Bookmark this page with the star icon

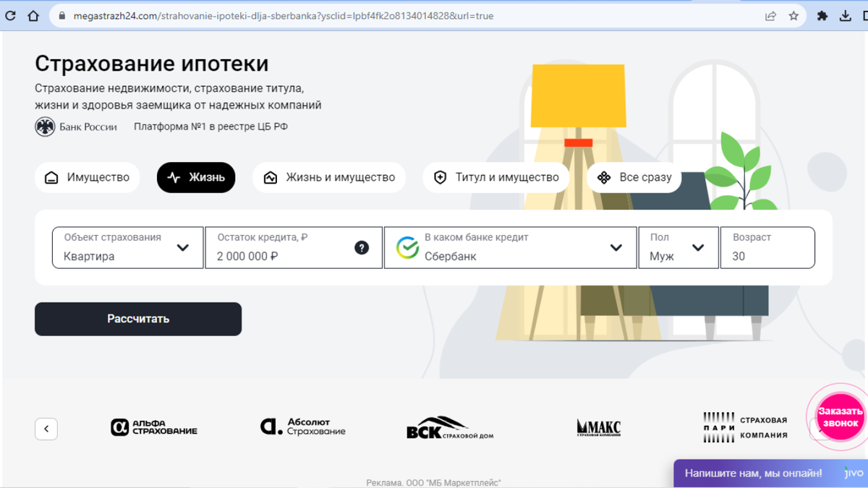(793, 16)
